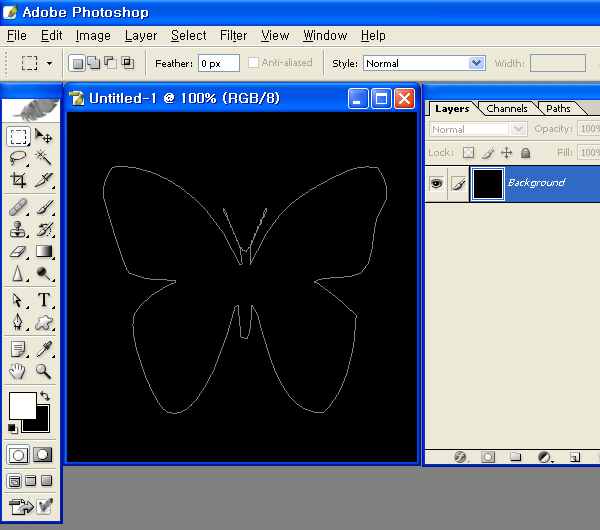Add a layer style to the layer
This screenshot has height=530, width=600.
pyautogui.click(x=460, y=457)
